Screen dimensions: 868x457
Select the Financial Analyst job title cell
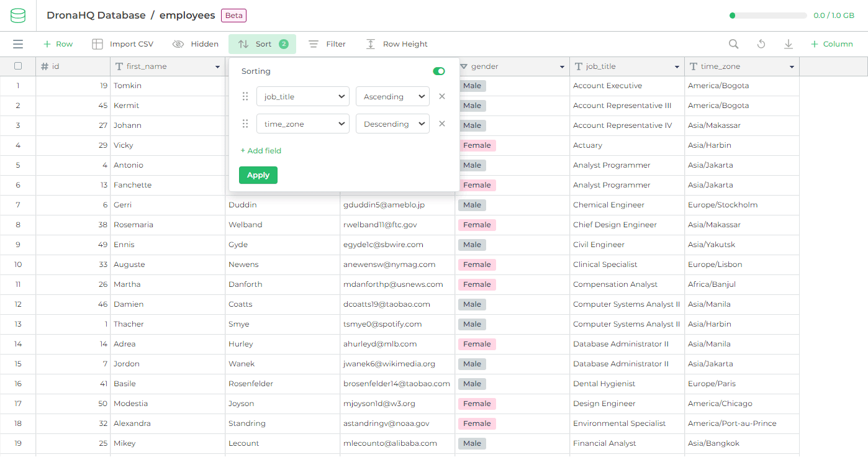(x=627, y=443)
